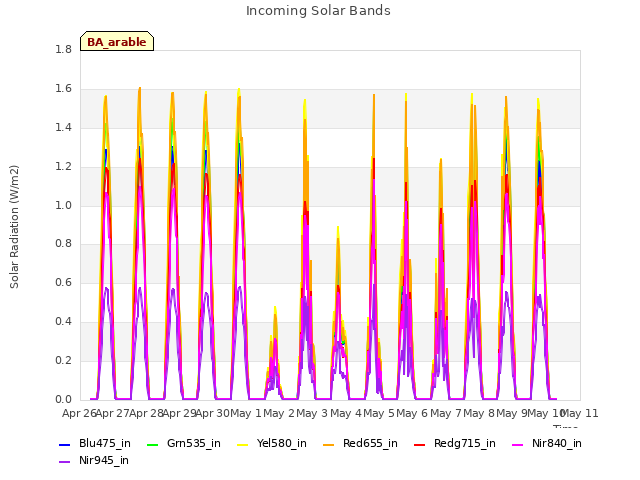Select the Nir945_in legend label

104,461
